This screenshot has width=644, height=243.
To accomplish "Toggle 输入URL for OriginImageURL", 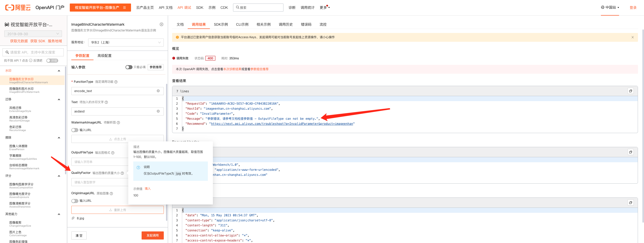I will tap(75, 201).
